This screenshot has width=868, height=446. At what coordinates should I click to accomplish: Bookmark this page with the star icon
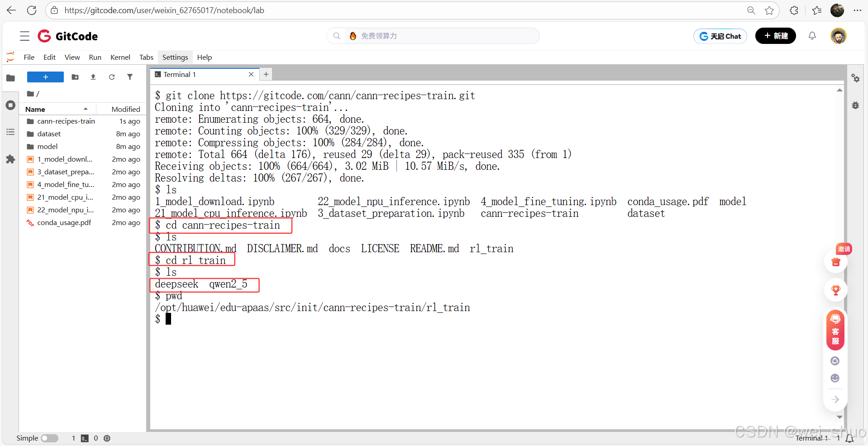click(769, 10)
